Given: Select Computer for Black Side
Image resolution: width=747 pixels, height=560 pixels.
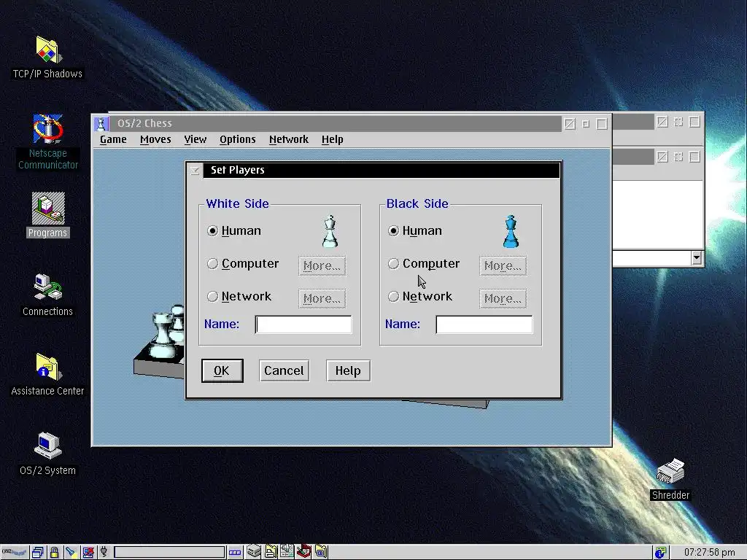Looking at the screenshot, I should [425, 264].
